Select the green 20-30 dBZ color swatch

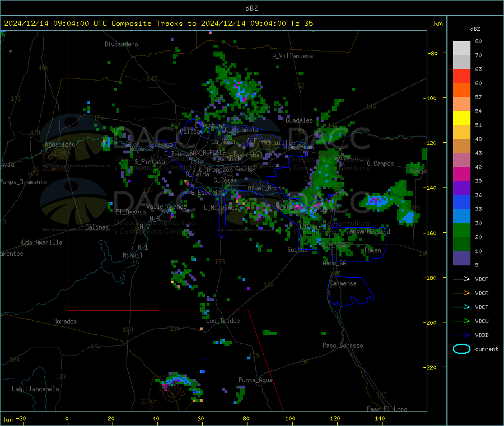(x=461, y=230)
